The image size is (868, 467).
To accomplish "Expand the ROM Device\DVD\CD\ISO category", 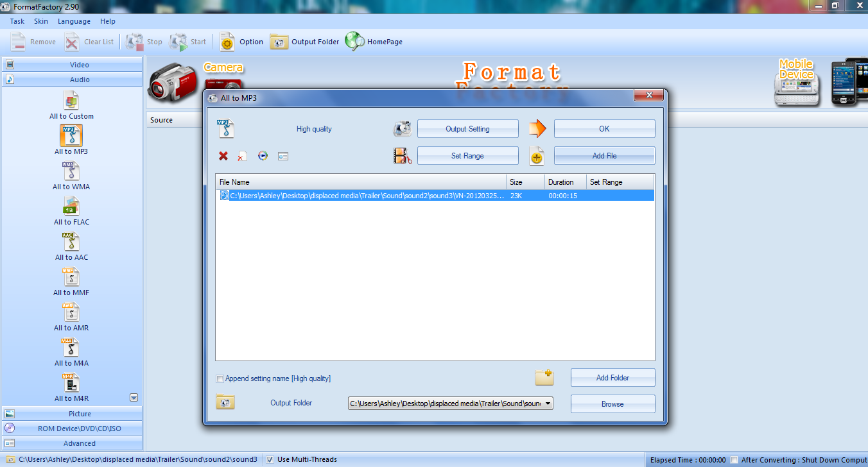I will (72, 429).
